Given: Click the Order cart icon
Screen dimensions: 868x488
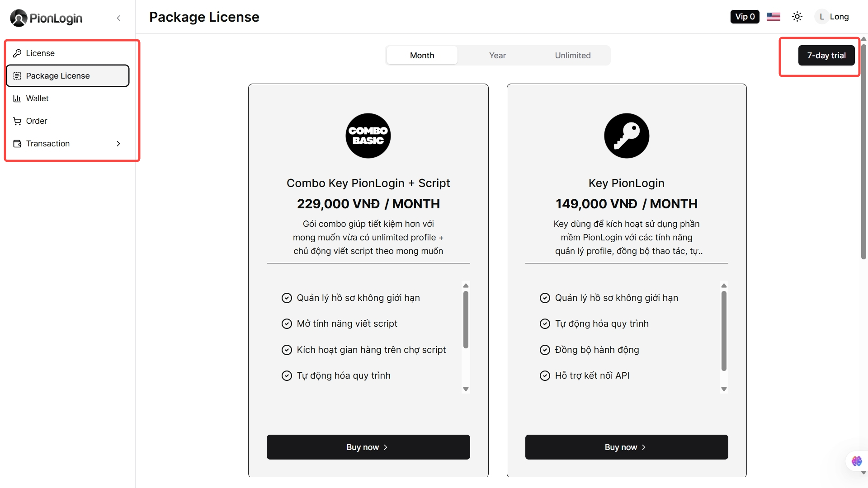Looking at the screenshot, I should point(17,121).
